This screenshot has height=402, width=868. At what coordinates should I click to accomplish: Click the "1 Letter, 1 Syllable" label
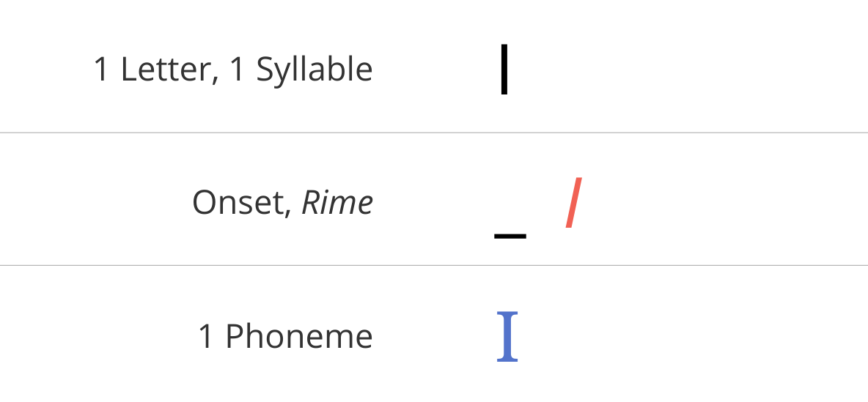(233, 70)
